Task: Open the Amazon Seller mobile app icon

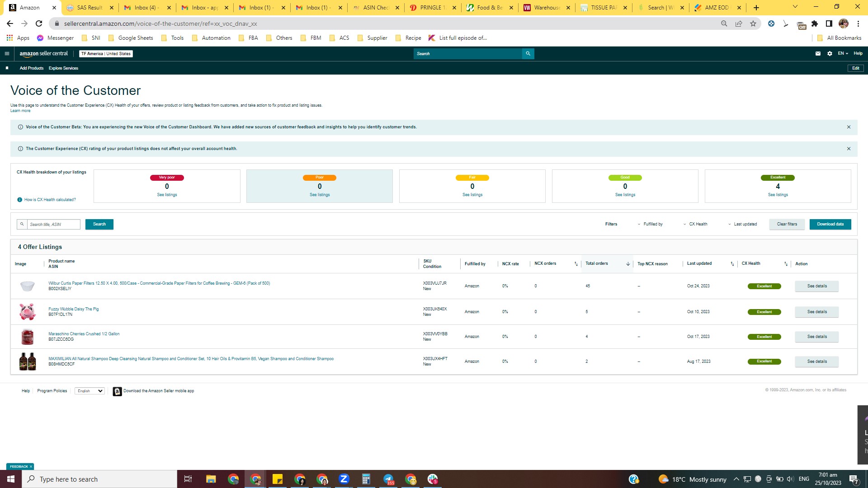Action: (x=117, y=391)
